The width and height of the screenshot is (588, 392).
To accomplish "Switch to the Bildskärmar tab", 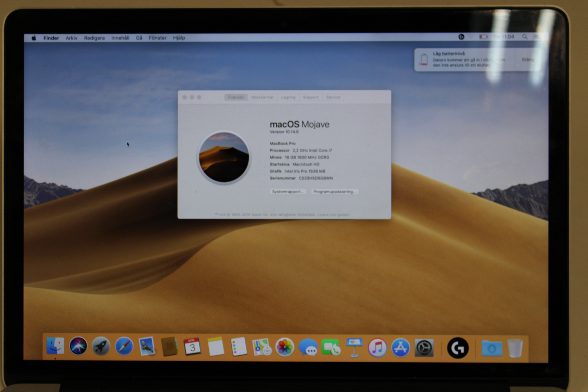I will [x=262, y=97].
